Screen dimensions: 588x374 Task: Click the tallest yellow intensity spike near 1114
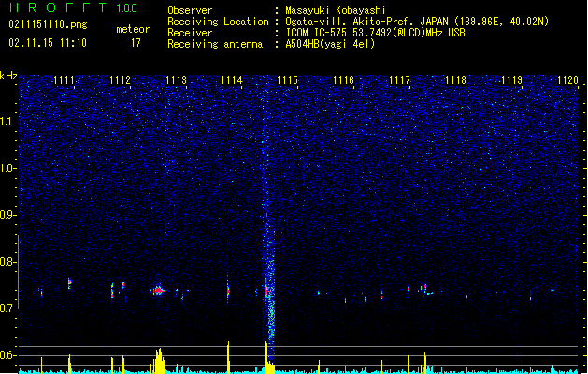point(228,357)
